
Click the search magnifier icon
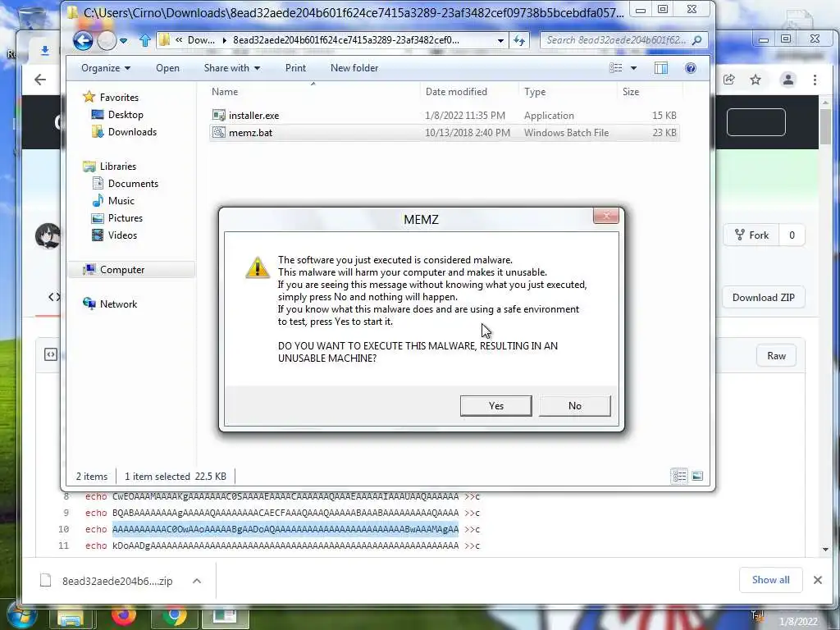(697, 40)
